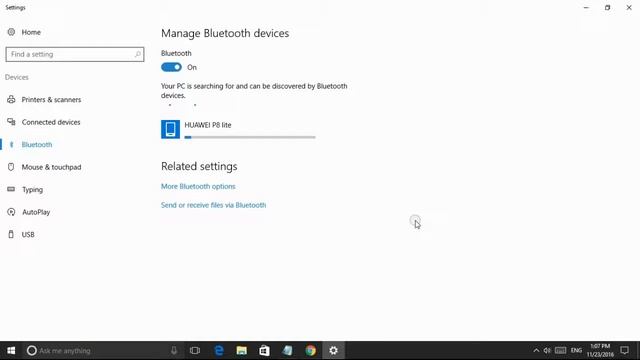640x360 pixels.
Task: Click the Bluetooth symbol icon in sidebar
Action: click(11, 144)
